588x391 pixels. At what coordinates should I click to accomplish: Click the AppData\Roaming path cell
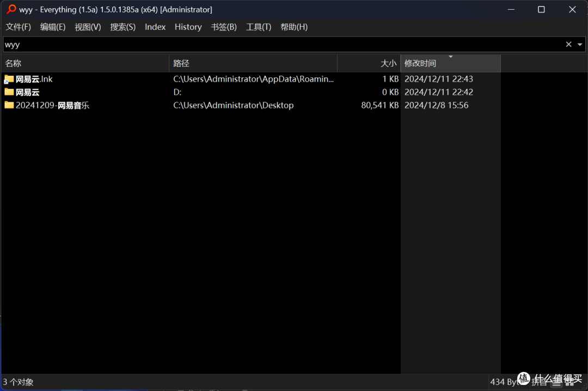(253, 79)
